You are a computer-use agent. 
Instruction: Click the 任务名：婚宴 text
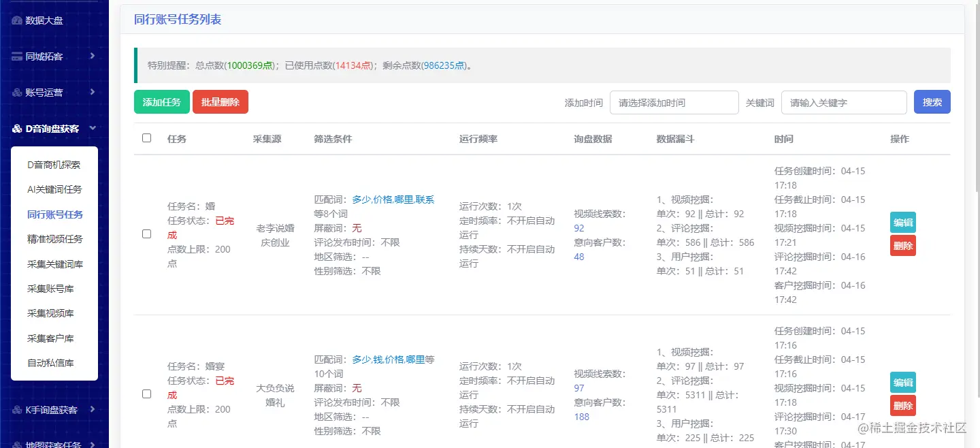[x=197, y=367]
